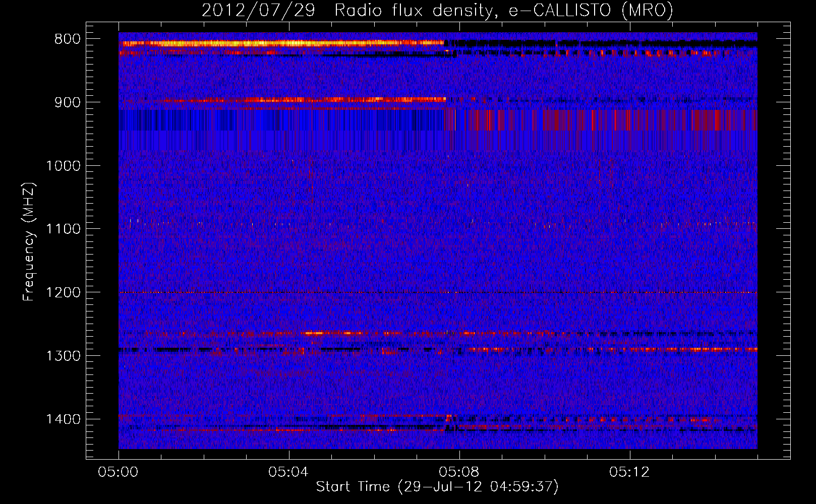816x504 pixels.
Task: Click the 05:00 time tick label
Action: pyautogui.click(x=119, y=472)
